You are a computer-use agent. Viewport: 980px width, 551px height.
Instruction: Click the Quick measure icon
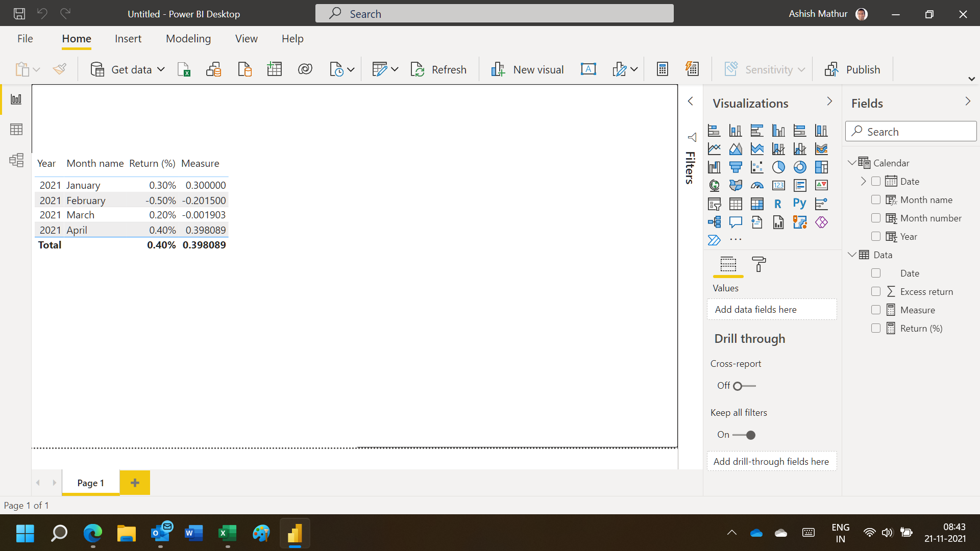[x=692, y=69]
